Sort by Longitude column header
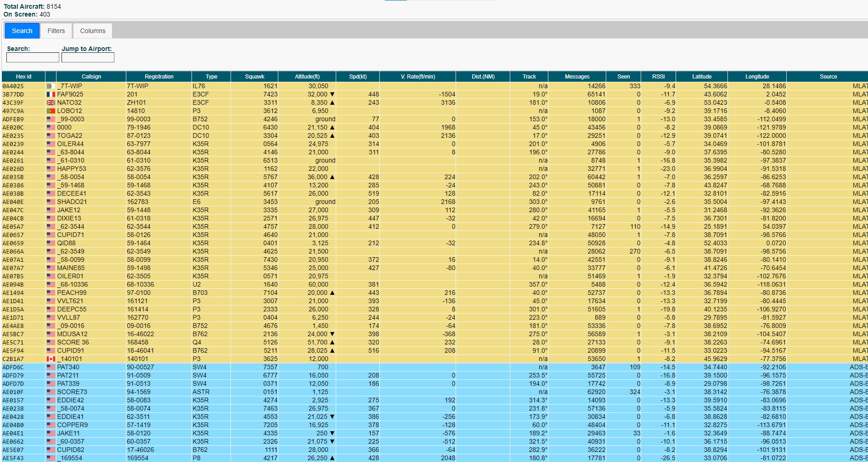Screen dimensions: 868x462 [x=757, y=77]
